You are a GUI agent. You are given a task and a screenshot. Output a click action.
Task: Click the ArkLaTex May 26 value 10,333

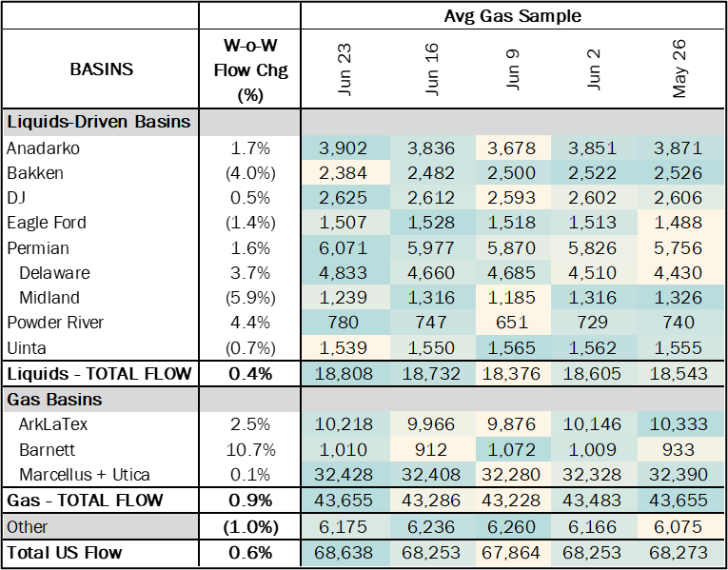tap(679, 424)
